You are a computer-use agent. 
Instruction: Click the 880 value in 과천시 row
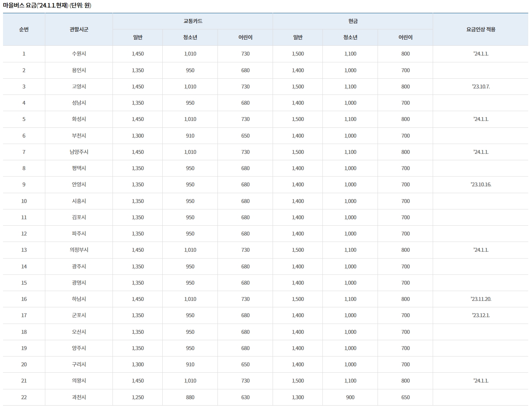tap(190, 397)
